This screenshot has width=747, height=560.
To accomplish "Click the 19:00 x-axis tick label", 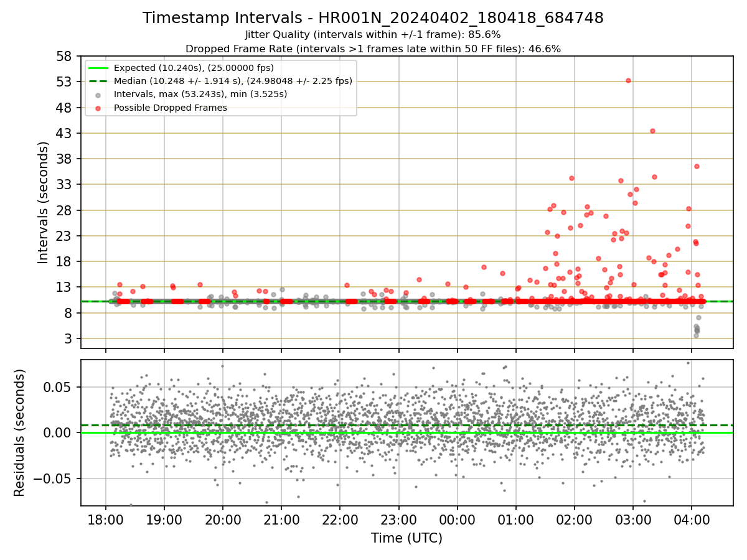I will [164, 519].
